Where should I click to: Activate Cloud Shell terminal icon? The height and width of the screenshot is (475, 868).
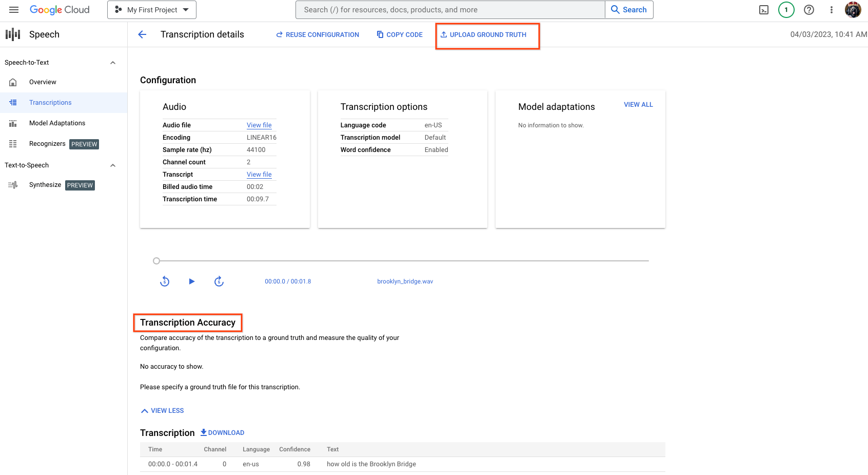(764, 9)
